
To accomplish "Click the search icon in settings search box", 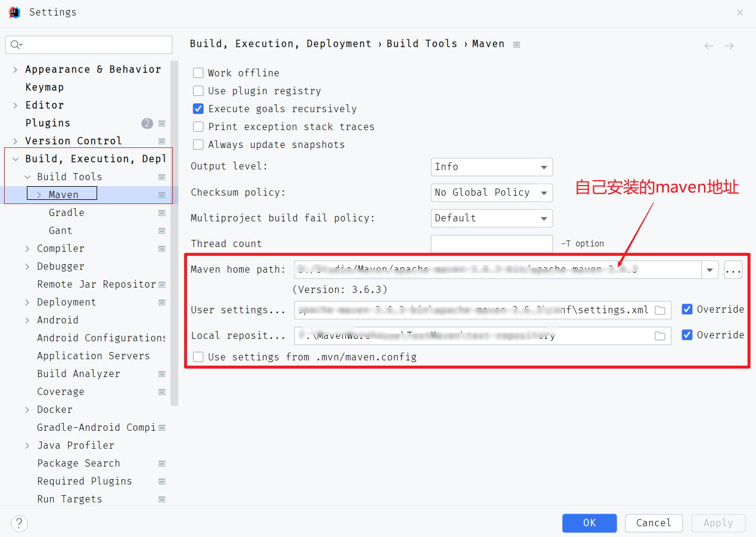I will click(16, 45).
